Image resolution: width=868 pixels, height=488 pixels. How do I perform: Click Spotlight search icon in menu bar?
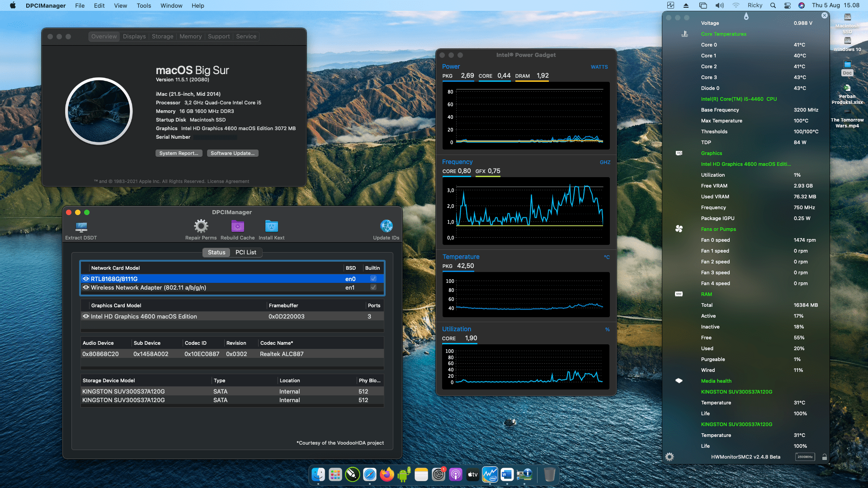click(773, 5)
